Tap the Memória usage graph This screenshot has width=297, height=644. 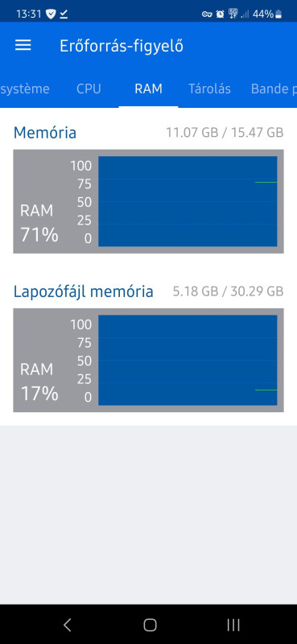click(188, 201)
